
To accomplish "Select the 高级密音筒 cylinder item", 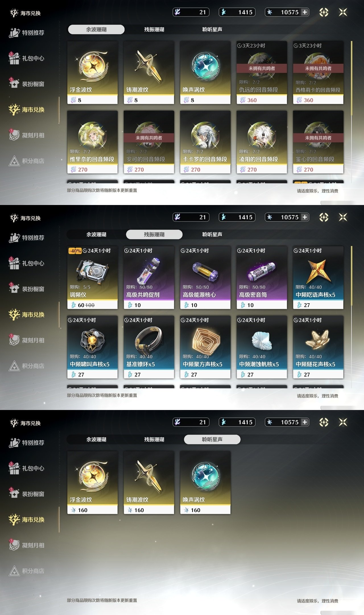I will [x=262, y=278].
